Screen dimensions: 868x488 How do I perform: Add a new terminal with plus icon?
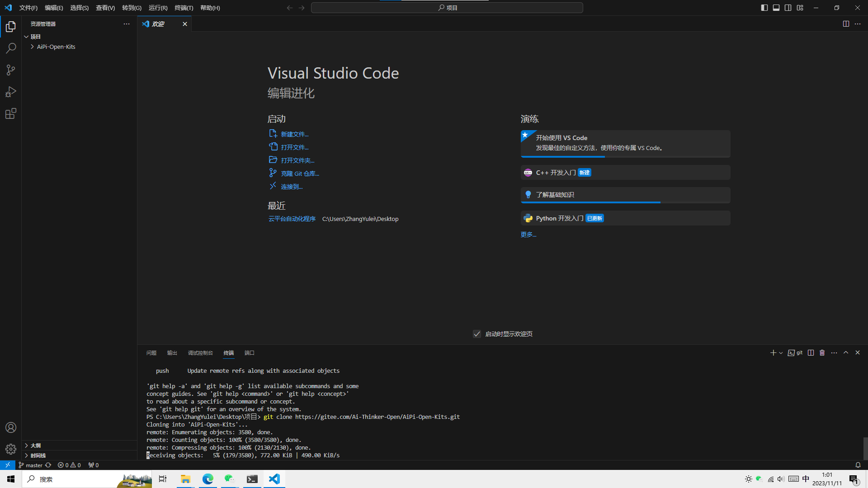point(773,353)
